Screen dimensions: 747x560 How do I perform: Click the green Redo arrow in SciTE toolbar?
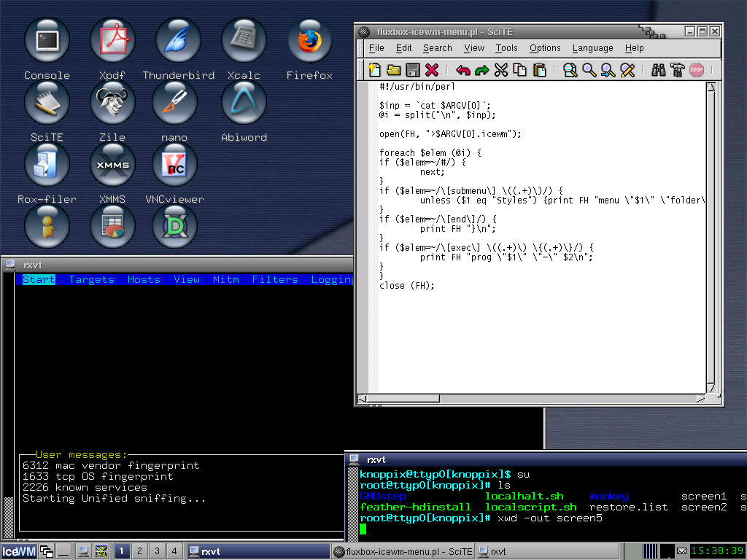pos(481,71)
